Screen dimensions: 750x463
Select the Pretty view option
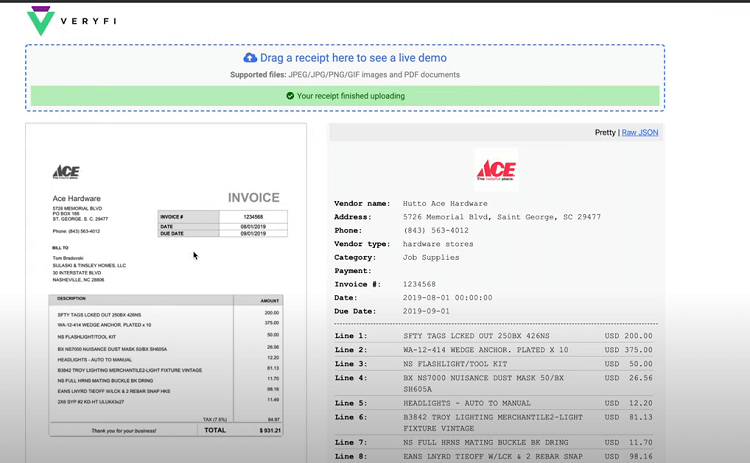[605, 132]
